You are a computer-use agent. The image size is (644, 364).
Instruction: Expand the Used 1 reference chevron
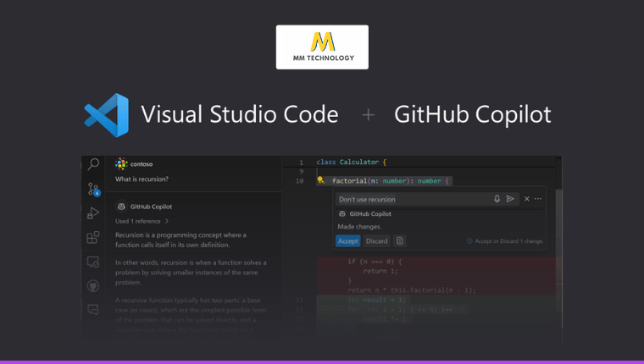[x=167, y=221]
